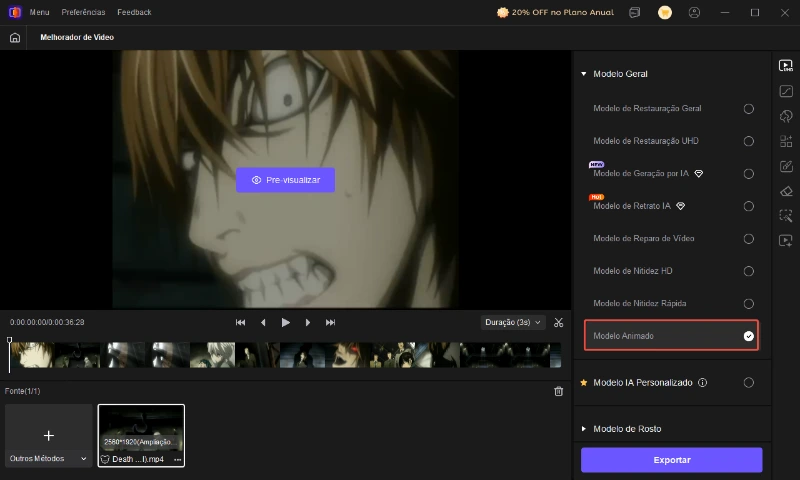Open the user account icon
This screenshot has height=480, width=800.
[694, 12]
